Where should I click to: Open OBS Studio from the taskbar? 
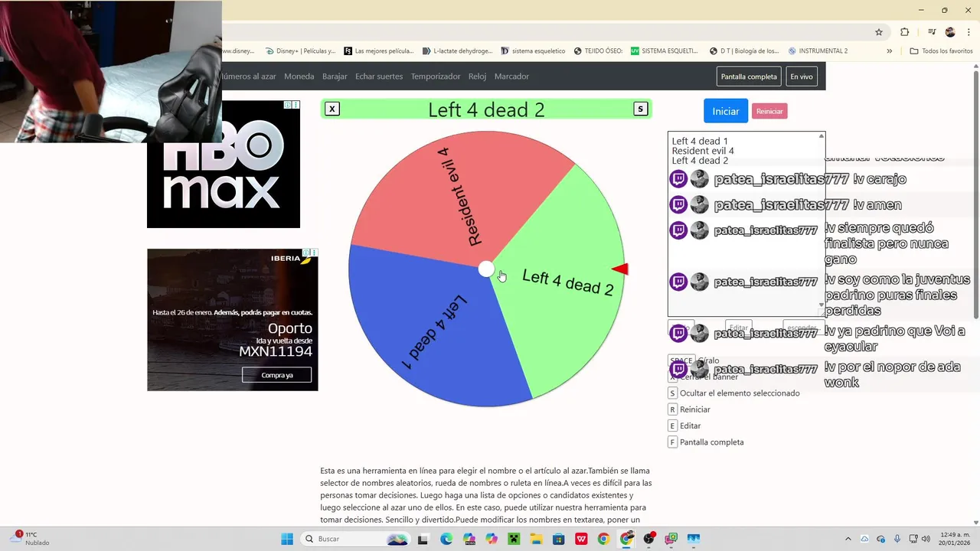[649, 539]
